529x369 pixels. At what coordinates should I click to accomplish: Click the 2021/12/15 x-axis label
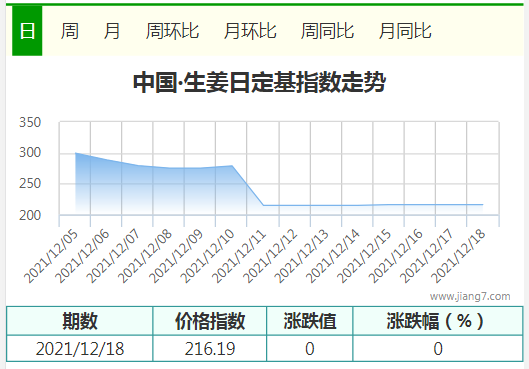click(364, 257)
